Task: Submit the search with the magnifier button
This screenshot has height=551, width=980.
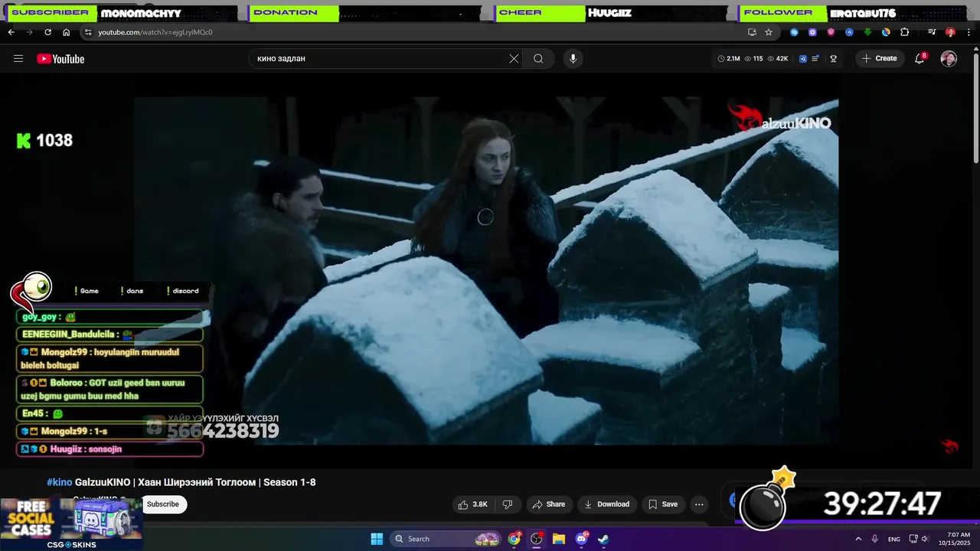Action: pyautogui.click(x=538, y=59)
